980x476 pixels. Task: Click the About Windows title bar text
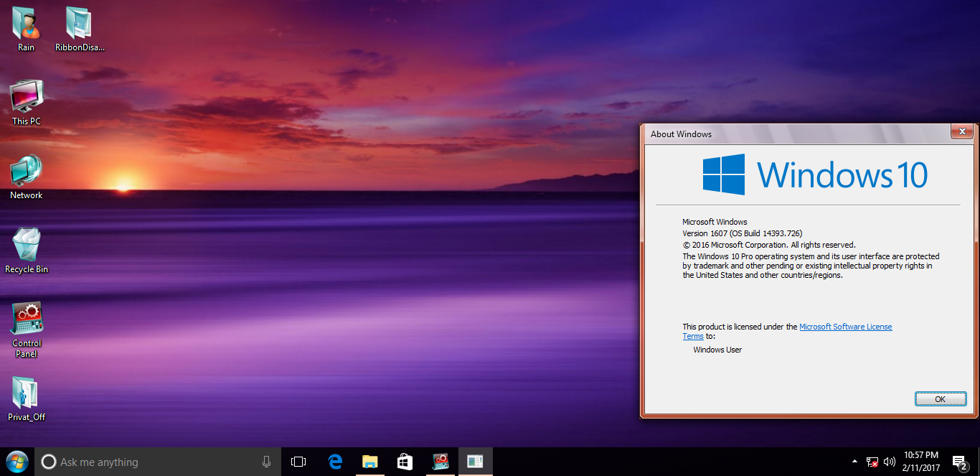[681, 134]
